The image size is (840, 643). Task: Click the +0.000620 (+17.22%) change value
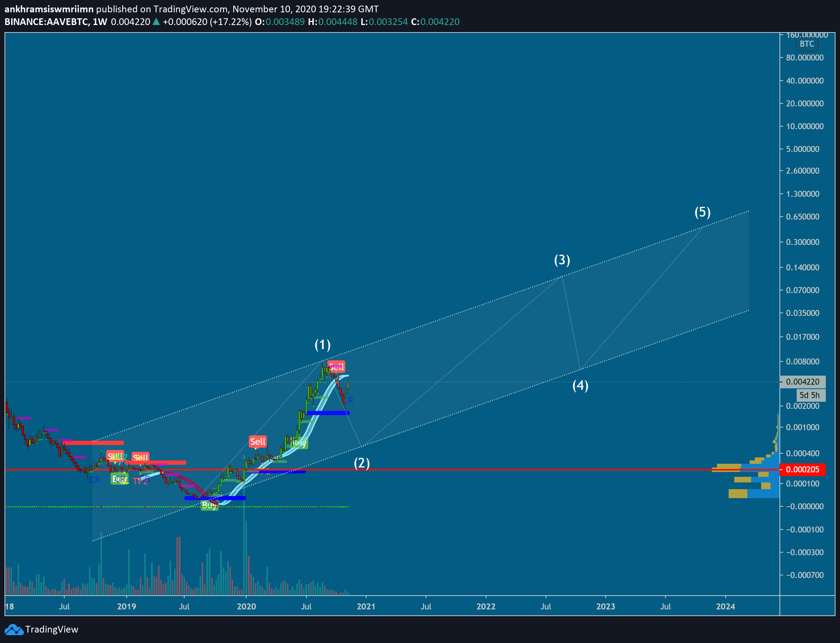point(207,22)
